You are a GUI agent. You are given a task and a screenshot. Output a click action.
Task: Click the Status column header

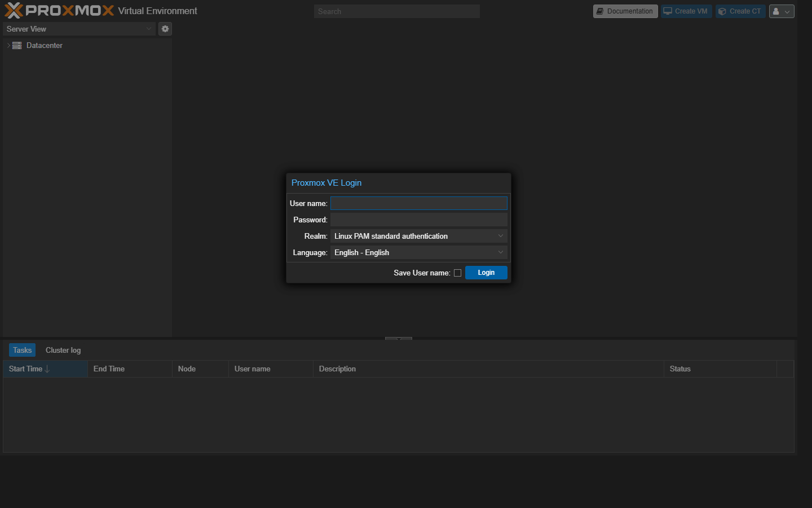720,369
